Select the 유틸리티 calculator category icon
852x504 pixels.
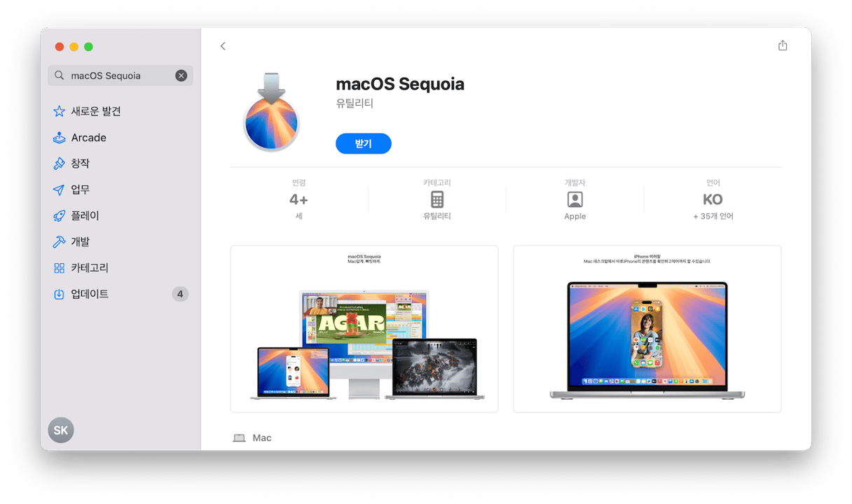[437, 199]
